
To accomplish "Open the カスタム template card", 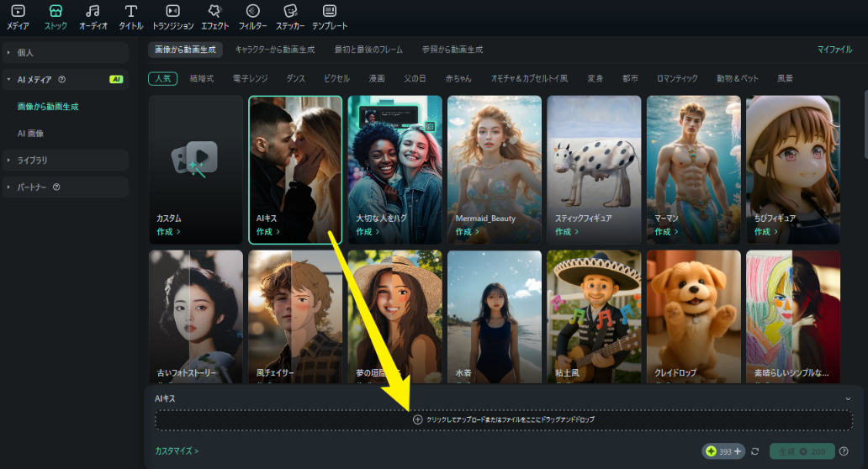I will [196, 170].
